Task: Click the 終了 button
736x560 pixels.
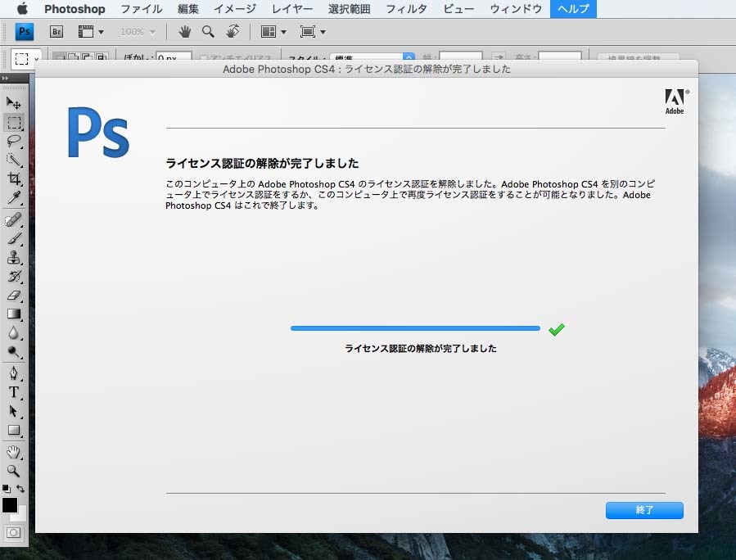Action: click(644, 510)
